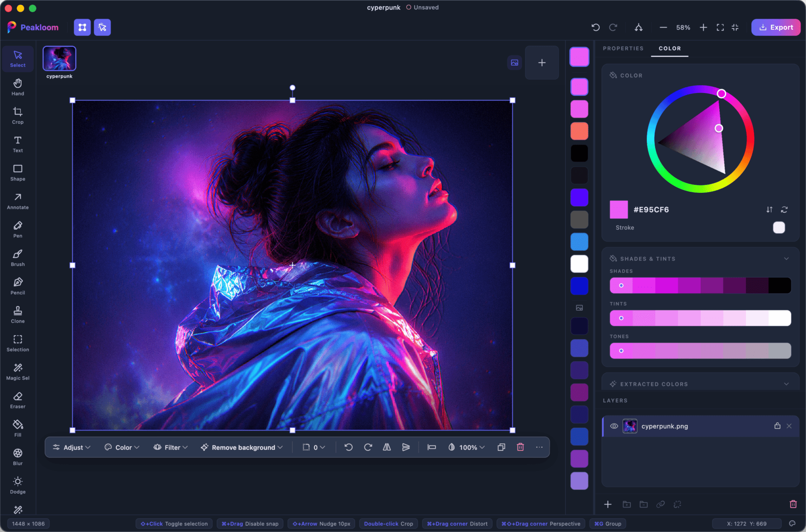
Task: Click the Export button
Action: 776,27
